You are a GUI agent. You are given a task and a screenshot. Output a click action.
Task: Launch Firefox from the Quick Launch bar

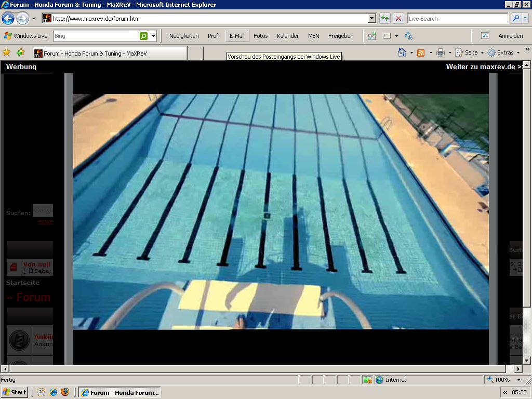[x=65, y=392]
